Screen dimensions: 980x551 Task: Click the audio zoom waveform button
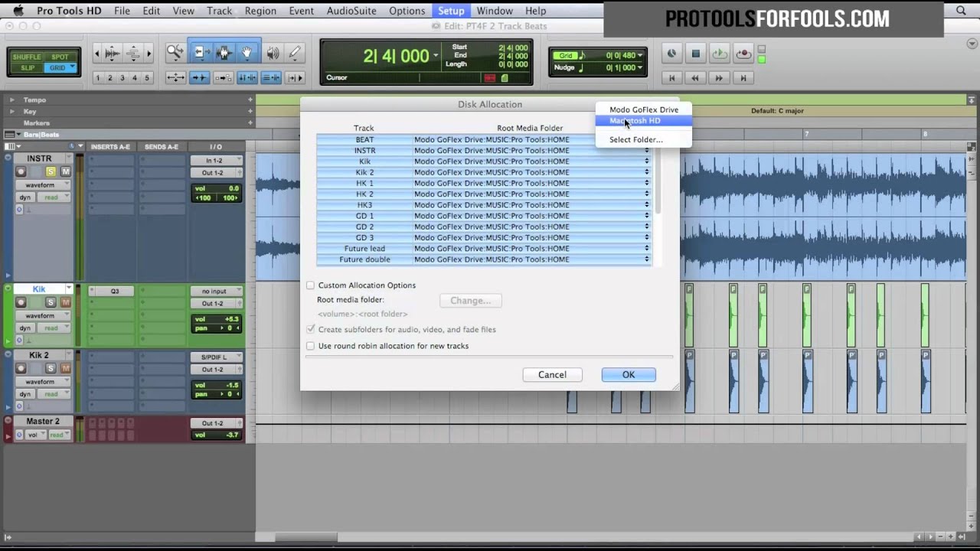113,53
